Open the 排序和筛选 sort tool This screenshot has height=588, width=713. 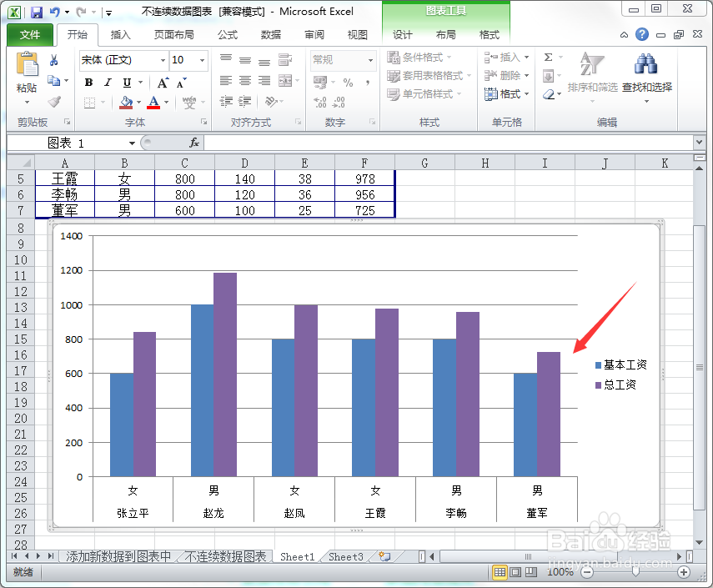click(594, 75)
